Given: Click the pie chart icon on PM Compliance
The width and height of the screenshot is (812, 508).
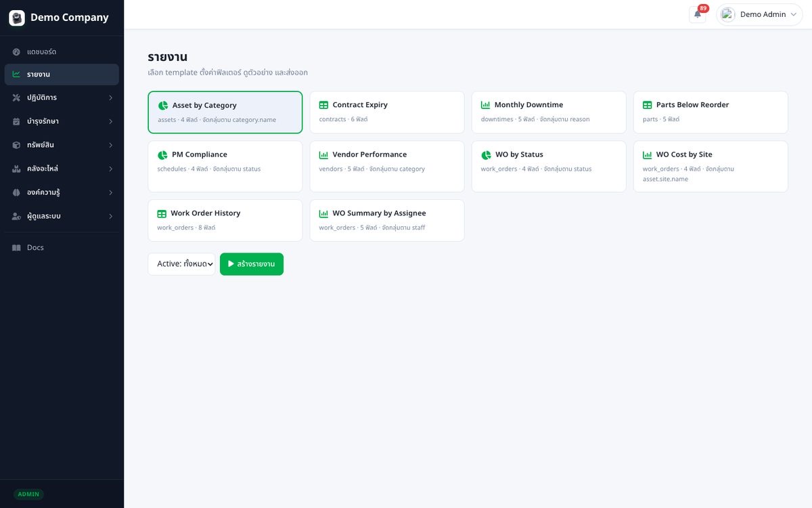Looking at the screenshot, I should tap(162, 154).
